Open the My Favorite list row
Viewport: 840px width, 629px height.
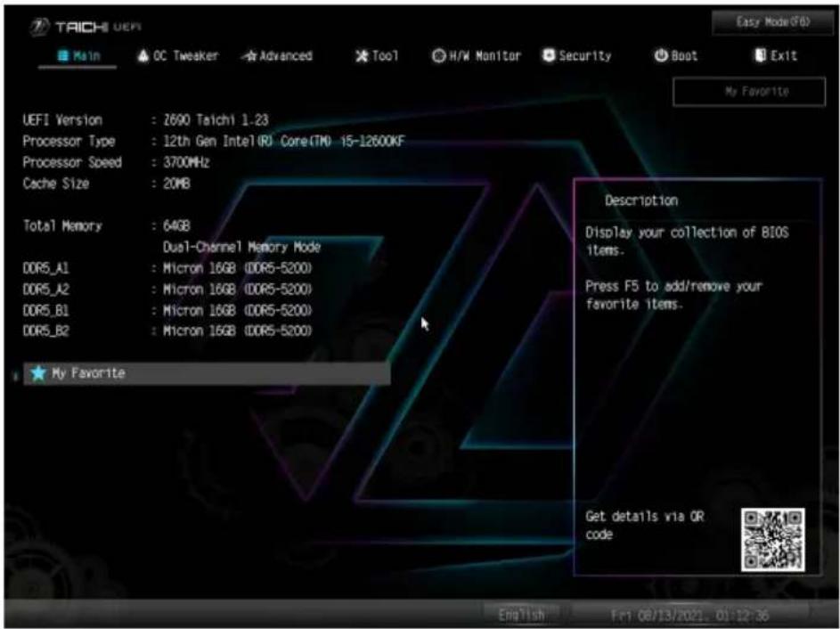click(x=207, y=373)
